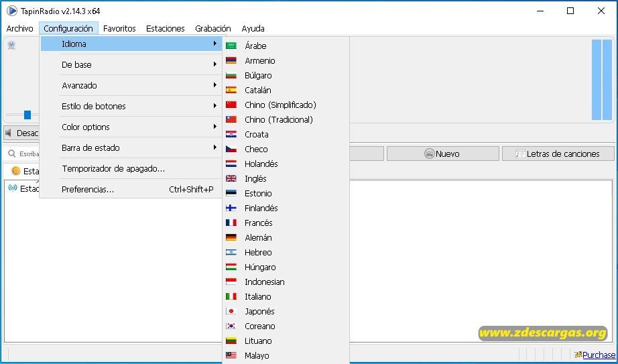
Task: Click the speaker mute icon
Action: 8,133
